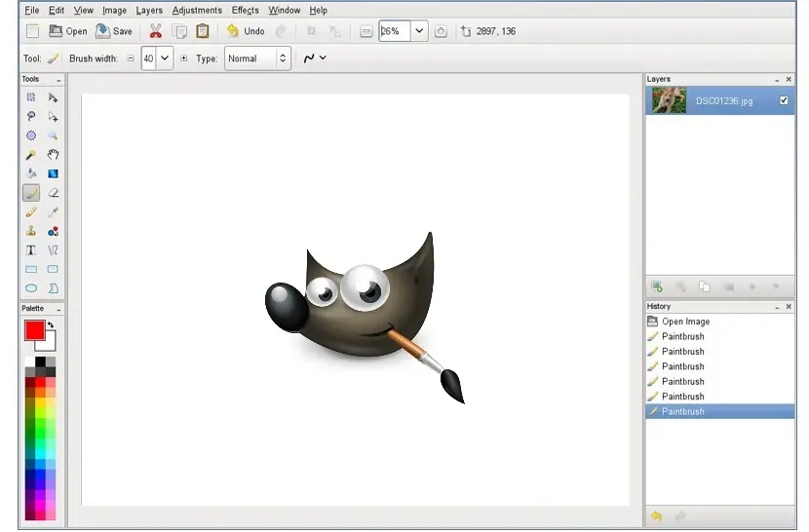This screenshot has width=809, height=532.
Task: Select the Pan hand tool
Action: point(53,155)
